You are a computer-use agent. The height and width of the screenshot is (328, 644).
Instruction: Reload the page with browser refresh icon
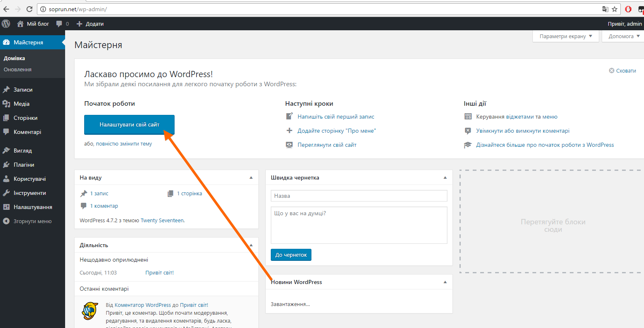(x=29, y=9)
